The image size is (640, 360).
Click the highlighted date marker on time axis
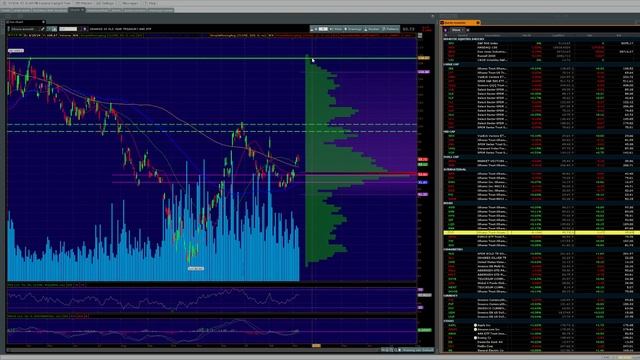point(316,346)
